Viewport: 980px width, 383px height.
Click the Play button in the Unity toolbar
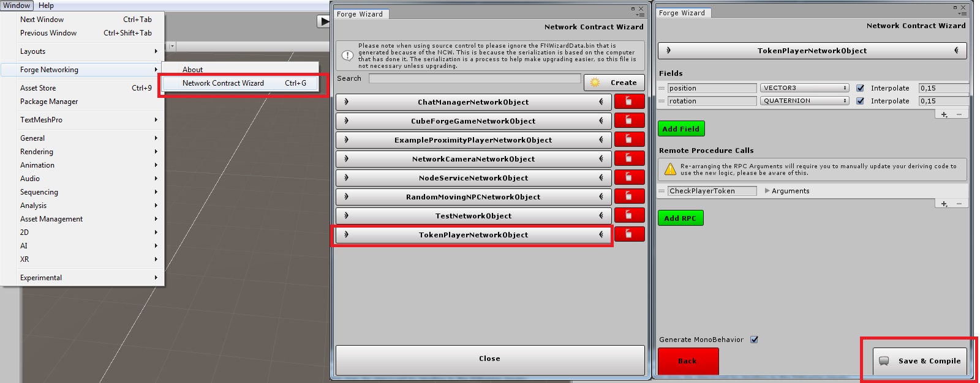(x=324, y=21)
